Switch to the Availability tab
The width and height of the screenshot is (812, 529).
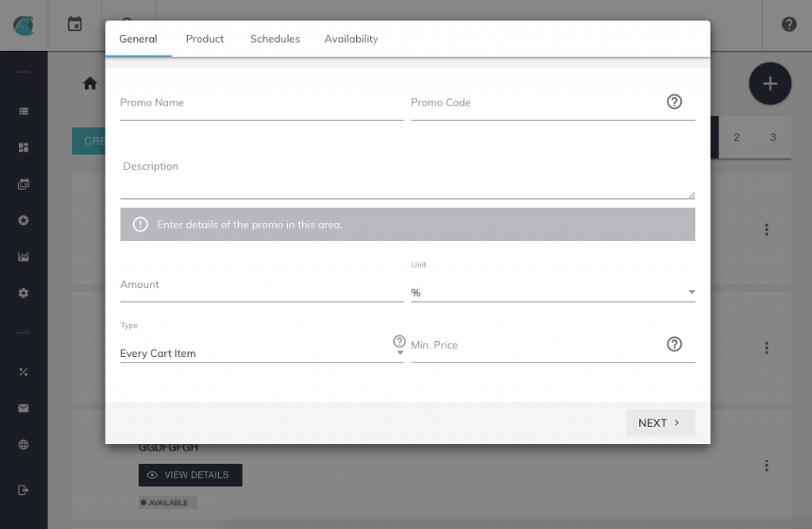point(351,39)
